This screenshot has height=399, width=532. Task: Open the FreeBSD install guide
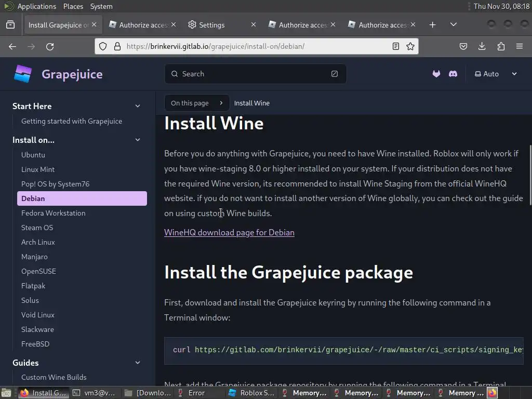click(35, 344)
